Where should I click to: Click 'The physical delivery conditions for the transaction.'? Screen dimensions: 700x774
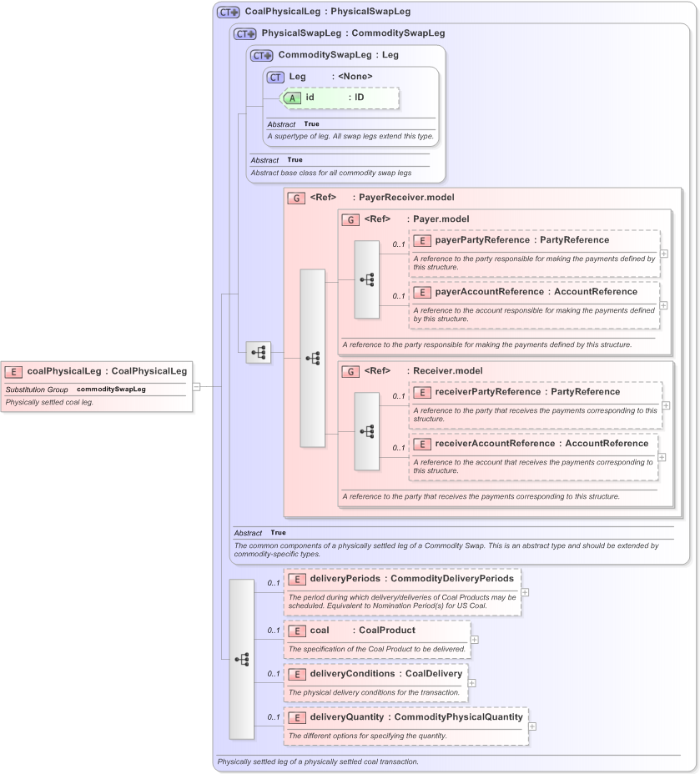pos(374,692)
